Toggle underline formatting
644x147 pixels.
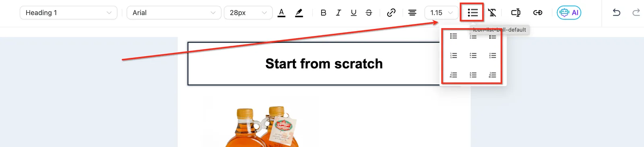click(x=353, y=13)
